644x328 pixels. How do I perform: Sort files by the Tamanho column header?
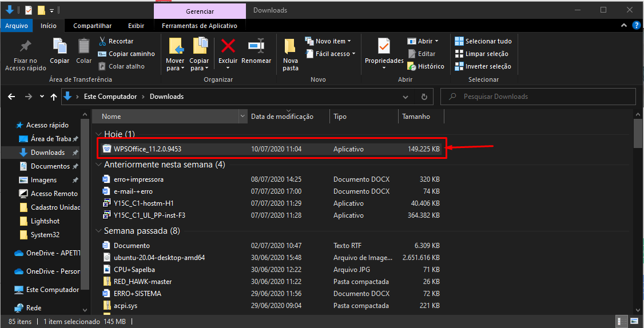coord(416,117)
